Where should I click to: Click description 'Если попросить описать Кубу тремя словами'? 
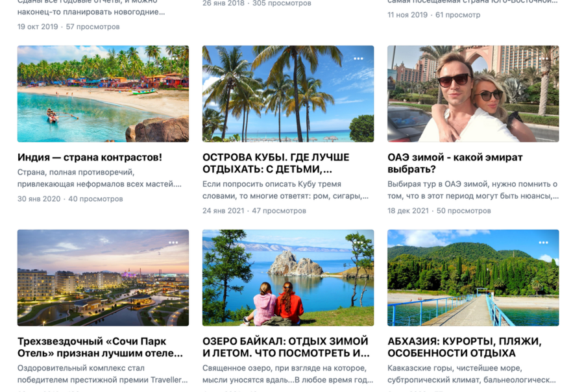click(286, 190)
